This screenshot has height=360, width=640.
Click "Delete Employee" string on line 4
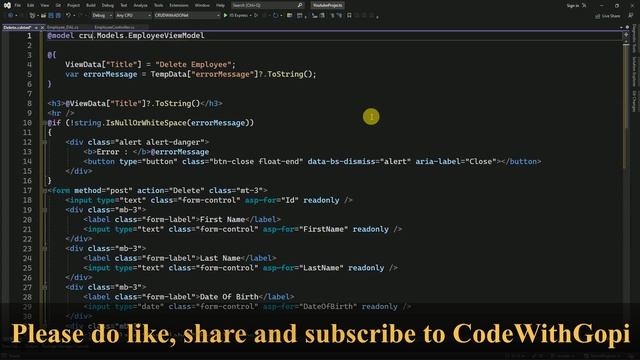click(x=193, y=64)
